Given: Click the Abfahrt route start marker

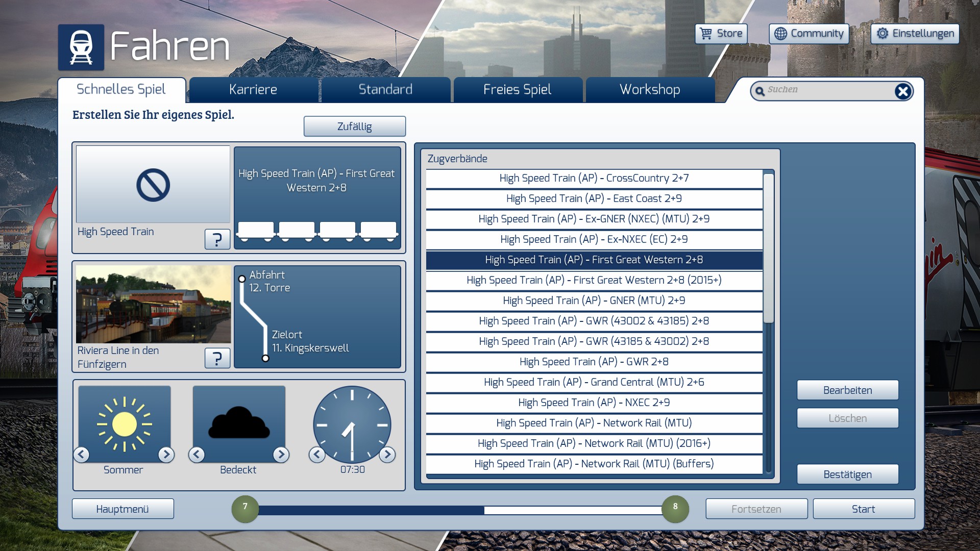Looking at the screenshot, I should click(x=242, y=279).
